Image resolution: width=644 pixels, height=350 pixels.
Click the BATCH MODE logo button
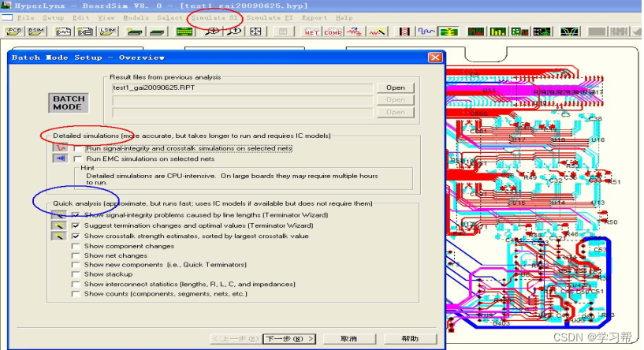(69, 102)
